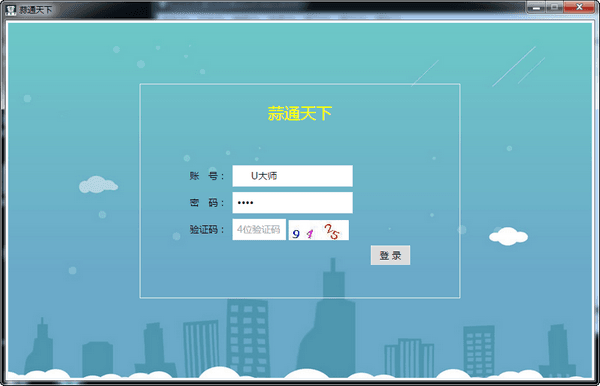Image resolution: width=600 pixels, height=386 pixels.
Task: Minimize the 蒜通天下 window
Action: point(536,7)
